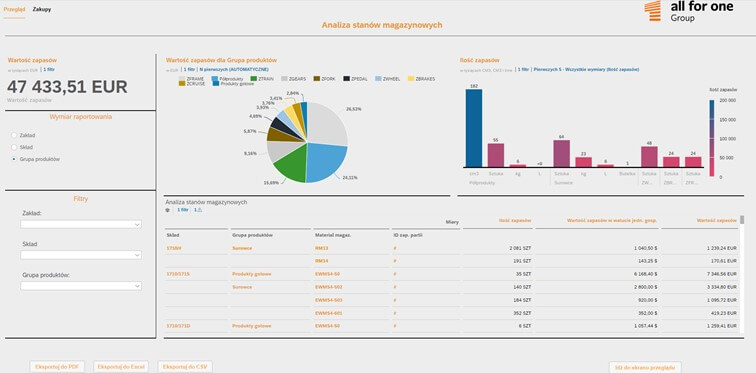This screenshot has height=373, width=756.
Task: Select the Grupa produktów radio button
Action: [14, 159]
